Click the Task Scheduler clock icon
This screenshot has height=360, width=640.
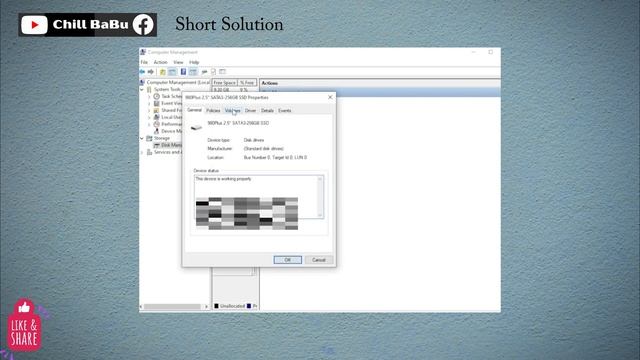pyautogui.click(x=156, y=96)
